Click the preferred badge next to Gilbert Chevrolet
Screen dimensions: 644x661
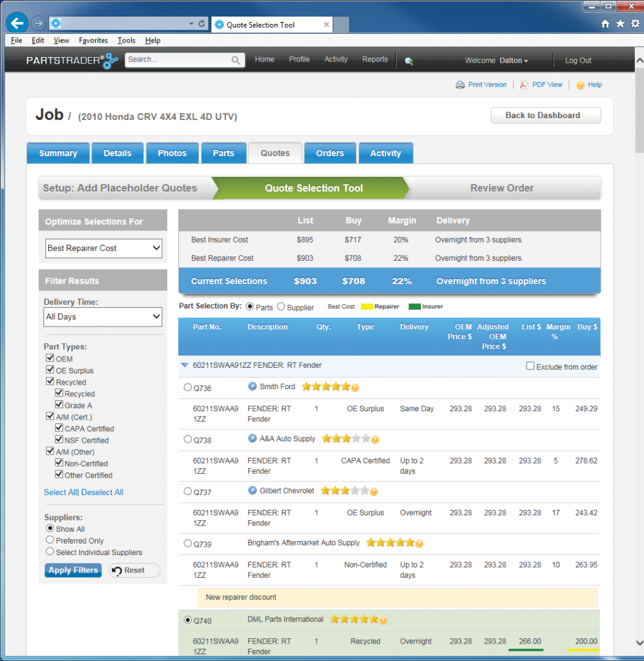tap(252, 491)
